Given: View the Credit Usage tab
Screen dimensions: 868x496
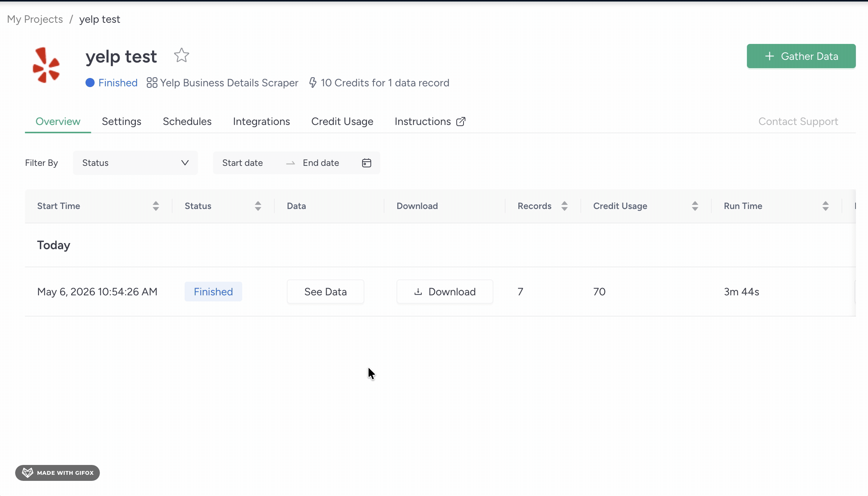Looking at the screenshot, I should point(342,122).
